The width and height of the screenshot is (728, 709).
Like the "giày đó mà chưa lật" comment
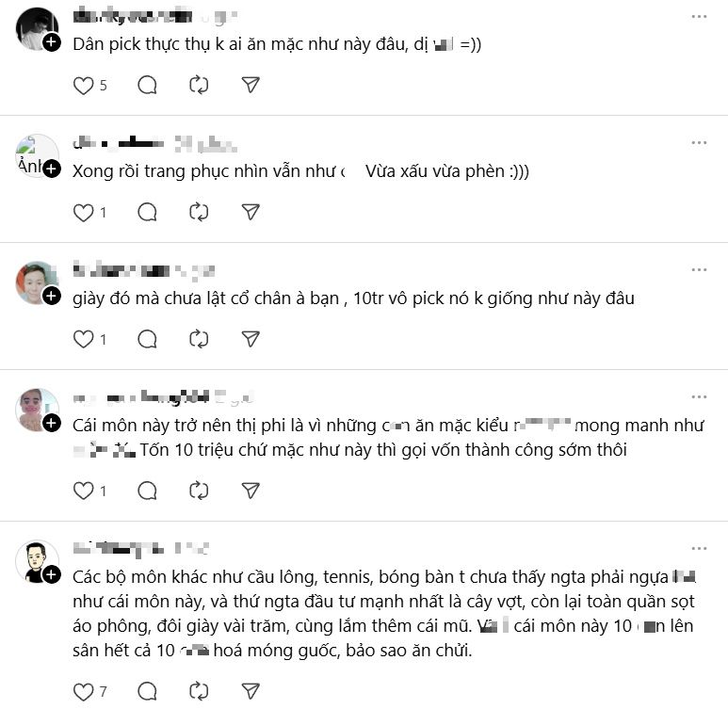84,339
